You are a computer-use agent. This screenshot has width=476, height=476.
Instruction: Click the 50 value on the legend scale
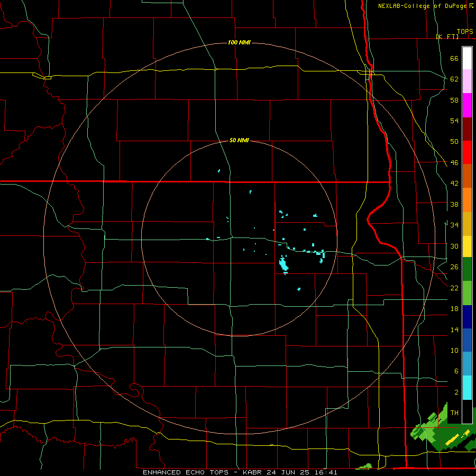coord(454,142)
